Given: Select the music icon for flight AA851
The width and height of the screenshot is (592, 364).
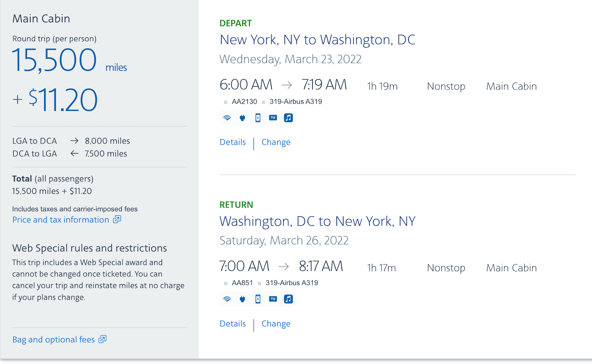Looking at the screenshot, I should pos(288,299).
